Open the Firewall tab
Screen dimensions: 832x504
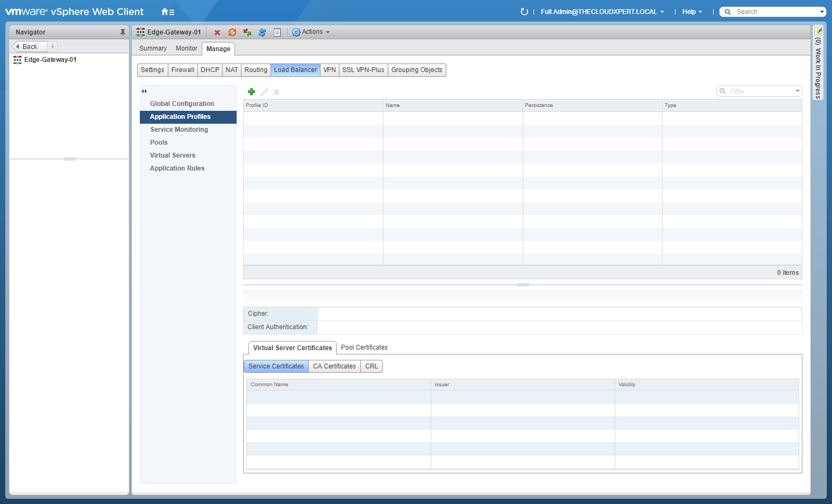click(183, 70)
